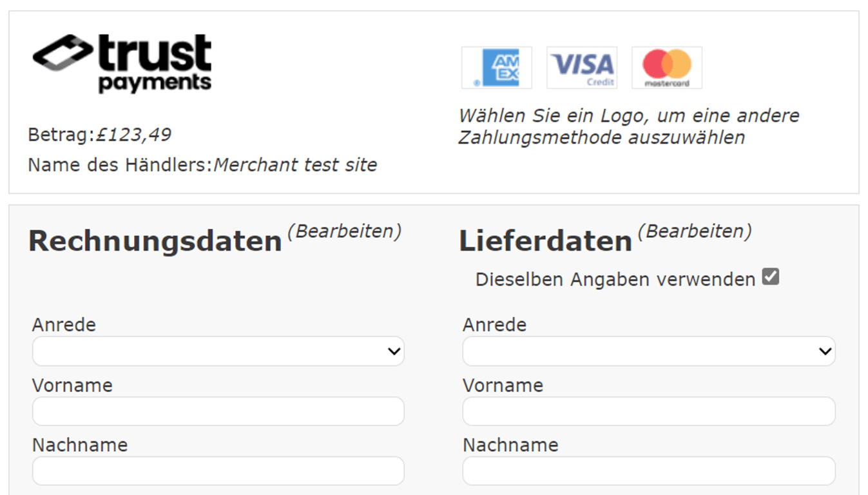The height and width of the screenshot is (495, 868).
Task: Click the Merchant test site name
Action: coord(295,165)
